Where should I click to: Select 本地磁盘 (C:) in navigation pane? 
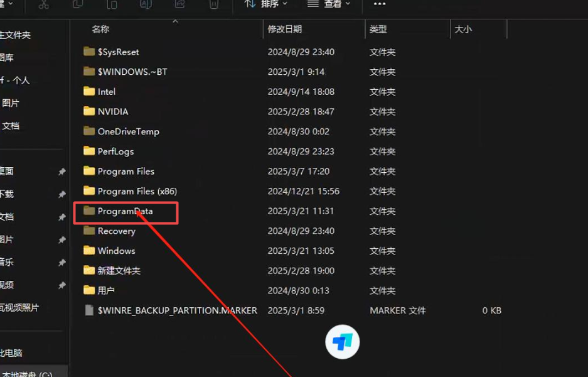(28, 373)
